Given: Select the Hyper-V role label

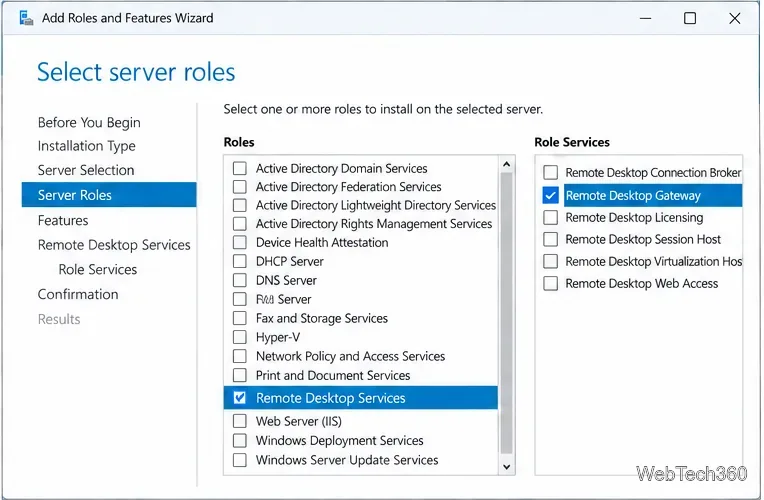Looking at the screenshot, I should [x=278, y=337].
